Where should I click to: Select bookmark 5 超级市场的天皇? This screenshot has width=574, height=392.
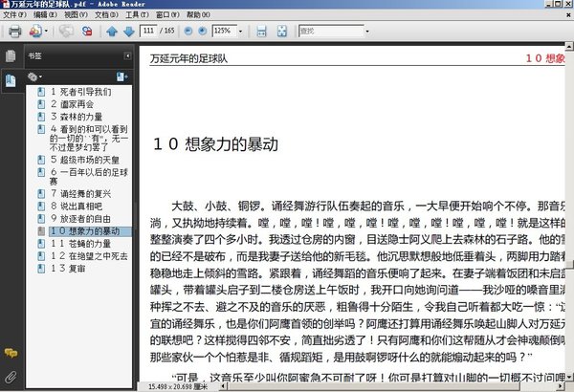85,160
